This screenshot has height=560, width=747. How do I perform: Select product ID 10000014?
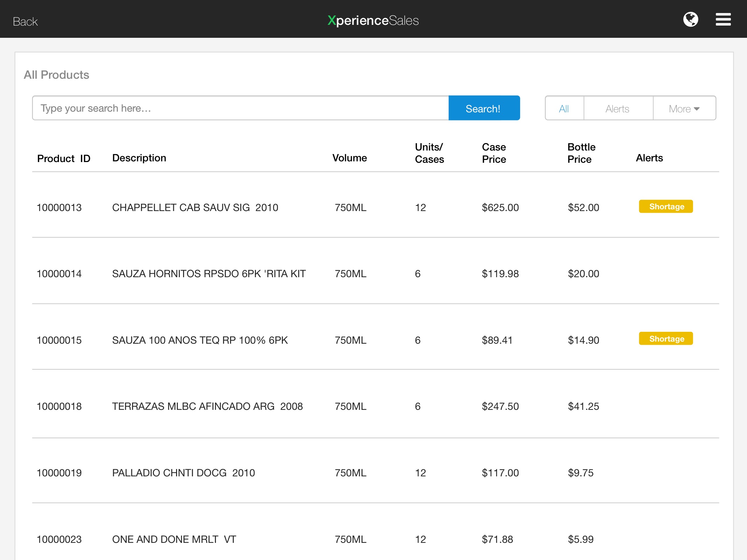pyautogui.click(x=59, y=274)
